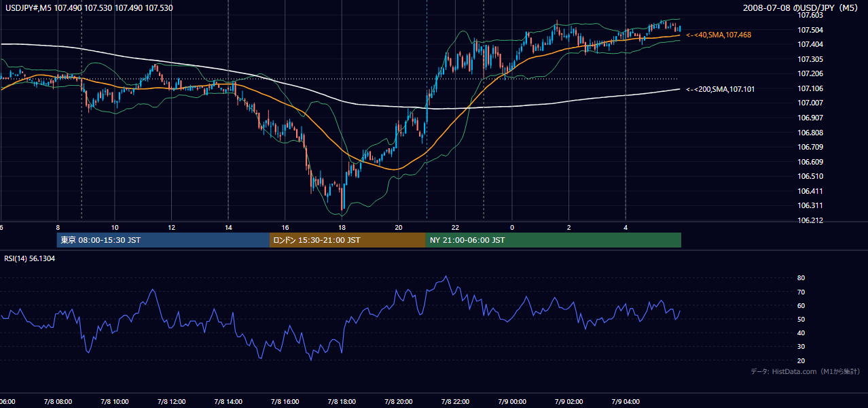The width and height of the screenshot is (868, 408).
Task: Click price axis value 106.609
Action: [810, 162]
